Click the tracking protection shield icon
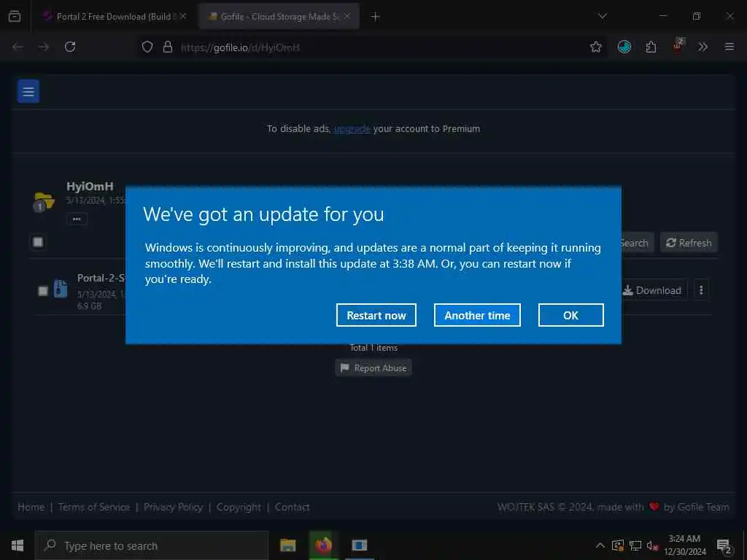Image resolution: width=747 pixels, height=560 pixels. (147, 47)
